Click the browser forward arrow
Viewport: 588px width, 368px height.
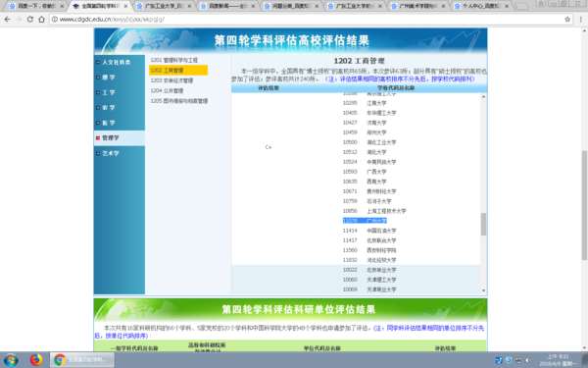click(x=19, y=20)
